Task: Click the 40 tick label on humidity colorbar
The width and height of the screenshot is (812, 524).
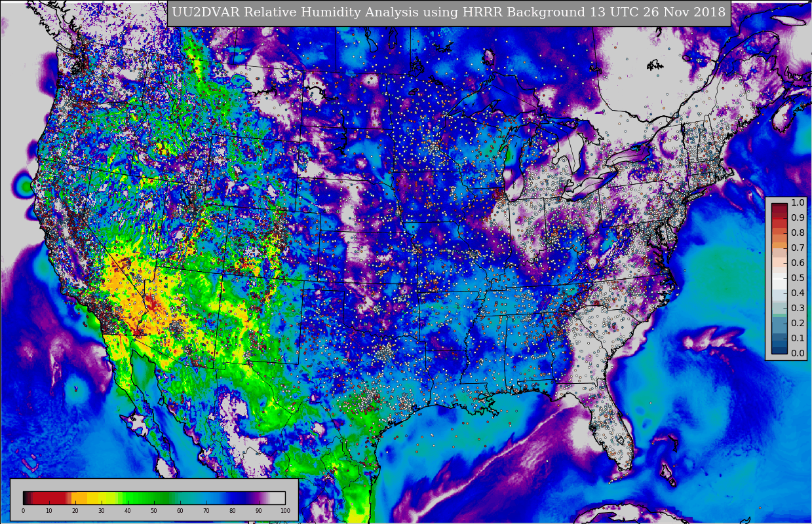Action: [x=128, y=511]
